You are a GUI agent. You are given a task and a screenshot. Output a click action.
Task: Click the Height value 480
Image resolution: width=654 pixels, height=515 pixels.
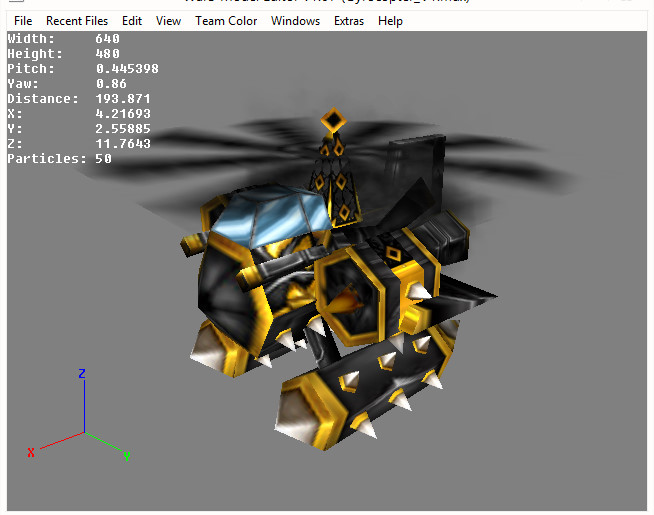pyautogui.click(x=108, y=54)
